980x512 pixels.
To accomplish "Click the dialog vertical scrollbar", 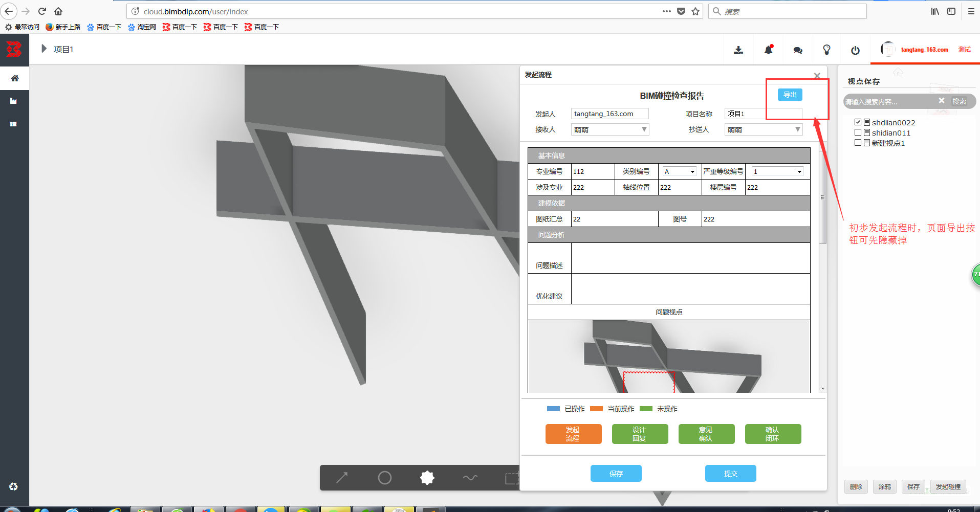I will pyautogui.click(x=823, y=197).
